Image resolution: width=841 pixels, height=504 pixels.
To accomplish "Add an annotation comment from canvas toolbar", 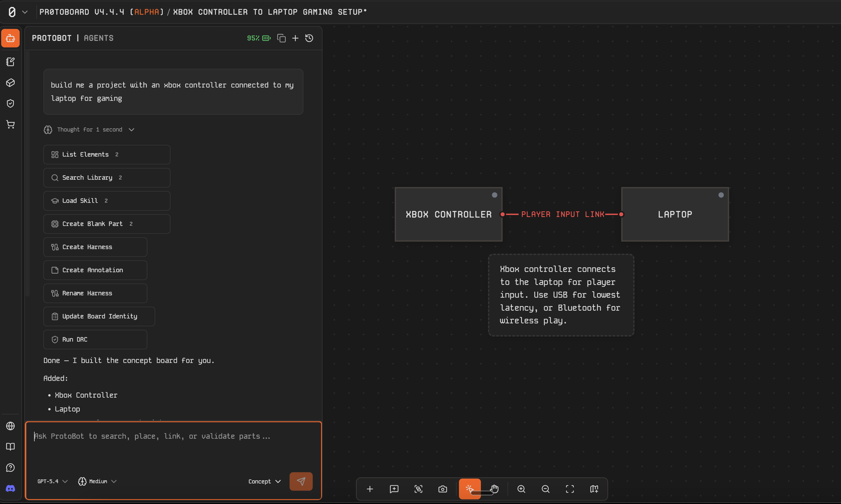I will click(x=394, y=489).
